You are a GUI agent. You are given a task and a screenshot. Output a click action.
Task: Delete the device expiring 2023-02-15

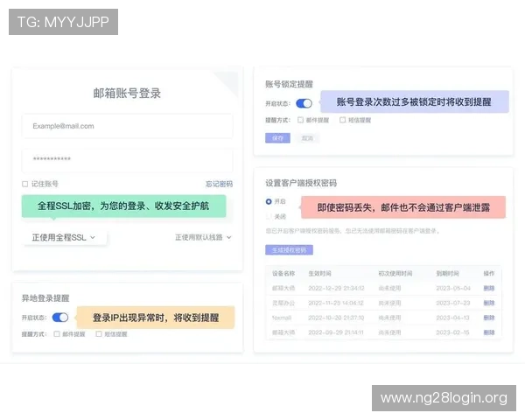[489, 332]
